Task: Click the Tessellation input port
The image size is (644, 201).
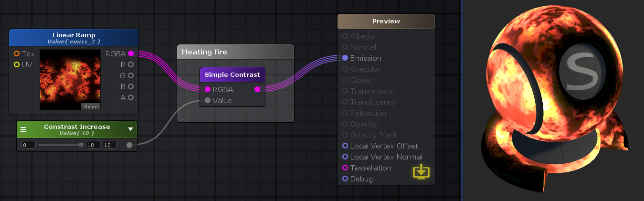Action: click(x=345, y=168)
